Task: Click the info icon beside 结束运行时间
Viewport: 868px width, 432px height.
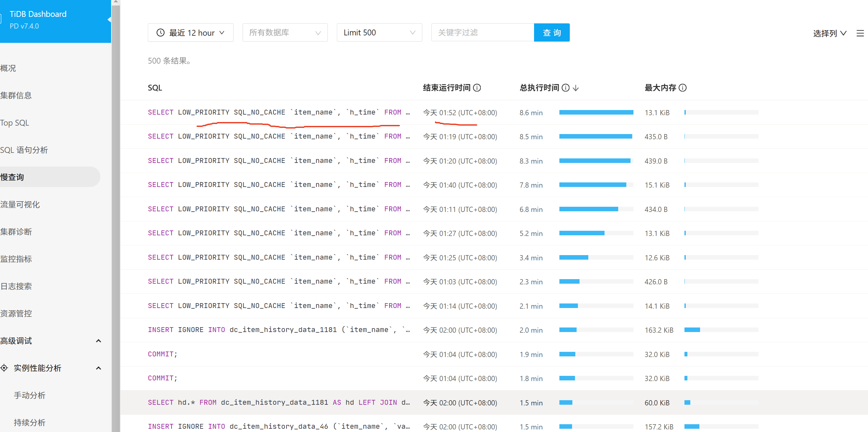Action: point(477,88)
